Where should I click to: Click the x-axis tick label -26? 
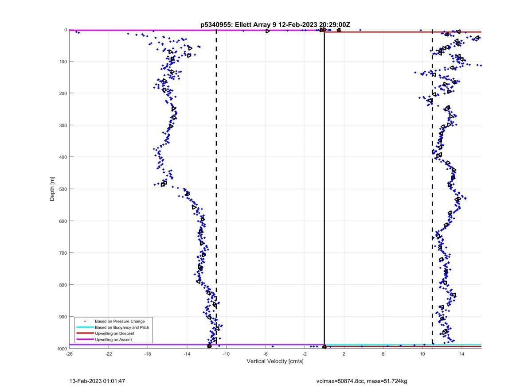point(69,354)
